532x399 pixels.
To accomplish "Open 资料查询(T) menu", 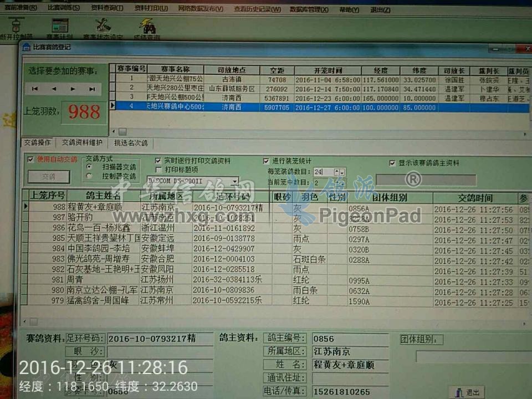I will tap(107, 8).
